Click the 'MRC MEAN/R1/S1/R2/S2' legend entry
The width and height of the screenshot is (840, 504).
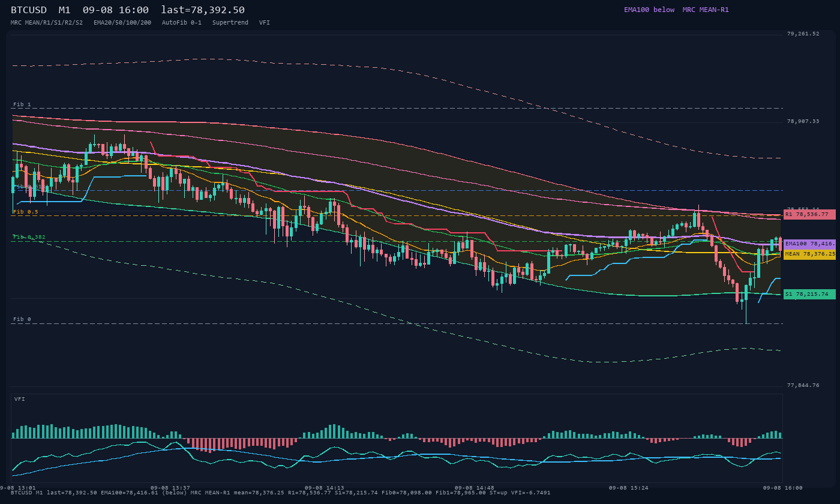click(x=47, y=22)
